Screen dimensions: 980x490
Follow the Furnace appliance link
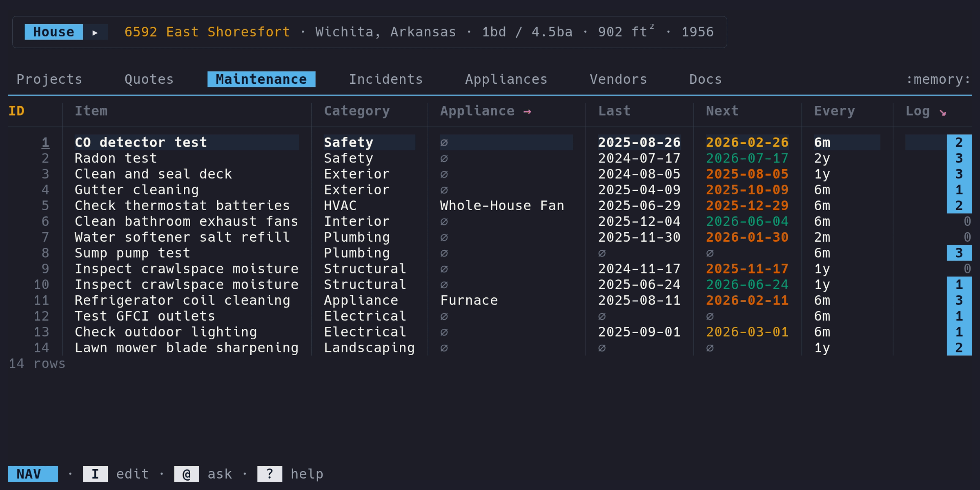(x=469, y=301)
